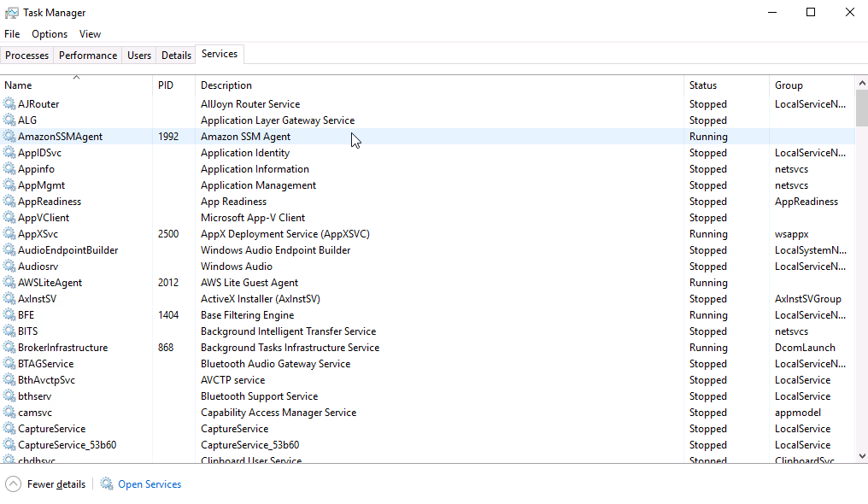Select the ALG service name
This screenshot has height=504, width=868.
point(27,120)
